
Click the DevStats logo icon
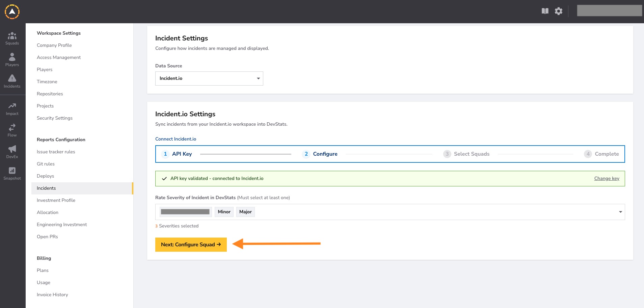click(12, 12)
